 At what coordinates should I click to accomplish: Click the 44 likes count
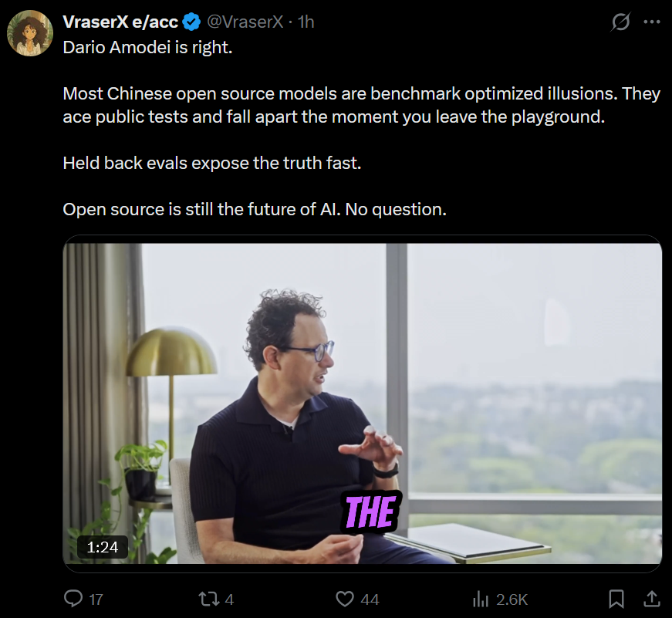370,599
